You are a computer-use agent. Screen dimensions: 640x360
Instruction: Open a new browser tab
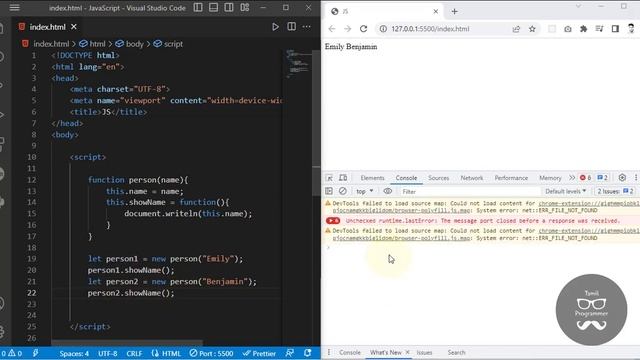454,11
